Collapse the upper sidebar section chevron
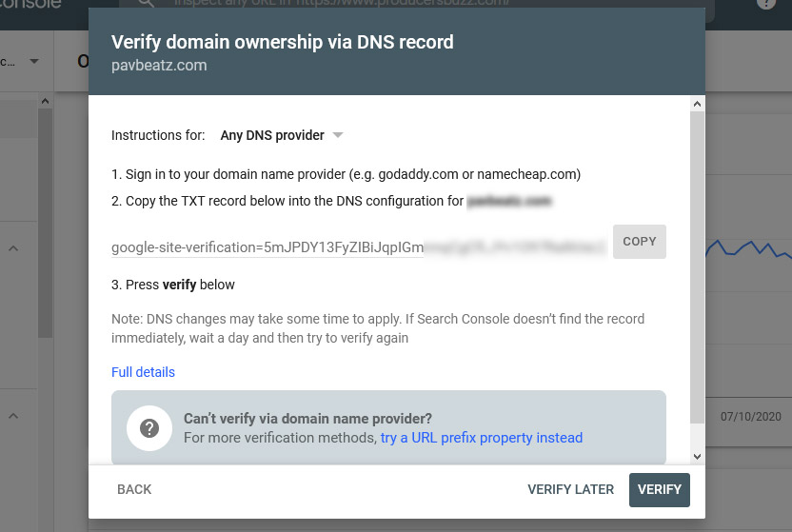Image resolution: width=792 pixels, height=532 pixels. 13,248
